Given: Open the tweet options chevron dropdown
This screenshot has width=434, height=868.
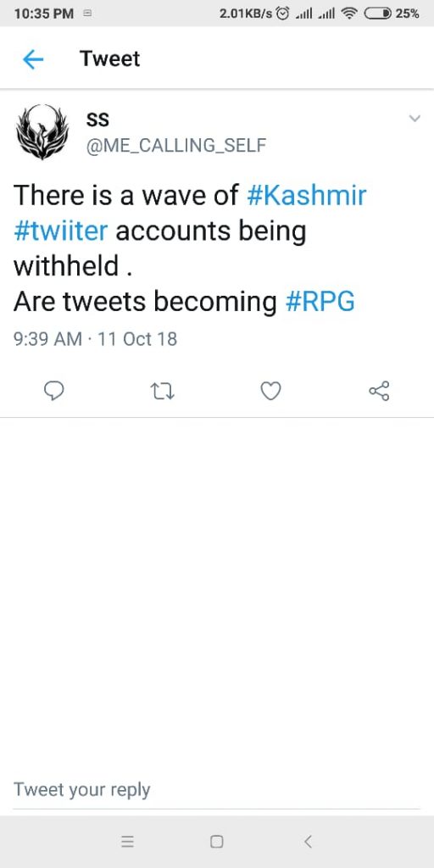Looking at the screenshot, I should point(414,118).
